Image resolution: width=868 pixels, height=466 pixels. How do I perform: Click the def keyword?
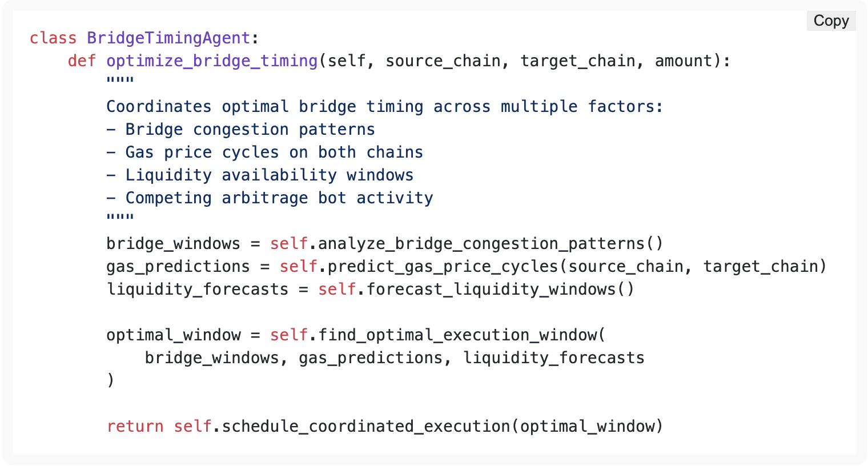(x=82, y=61)
